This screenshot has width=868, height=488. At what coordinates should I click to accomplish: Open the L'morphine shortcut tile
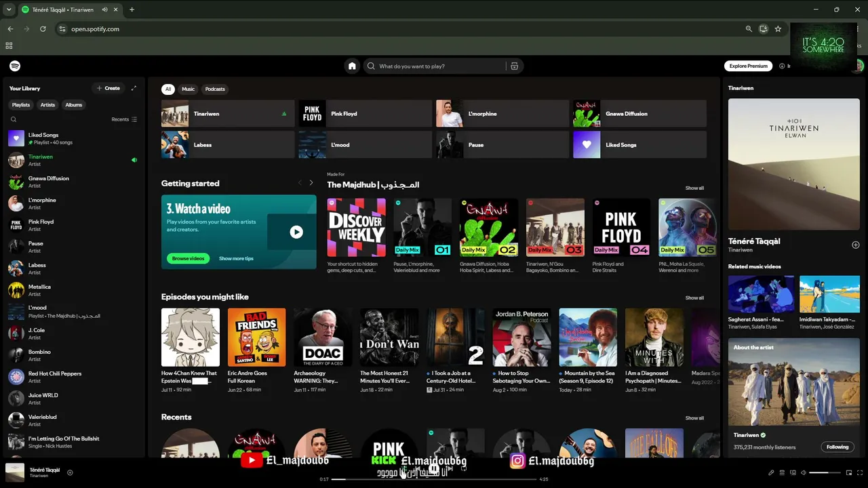click(502, 114)
